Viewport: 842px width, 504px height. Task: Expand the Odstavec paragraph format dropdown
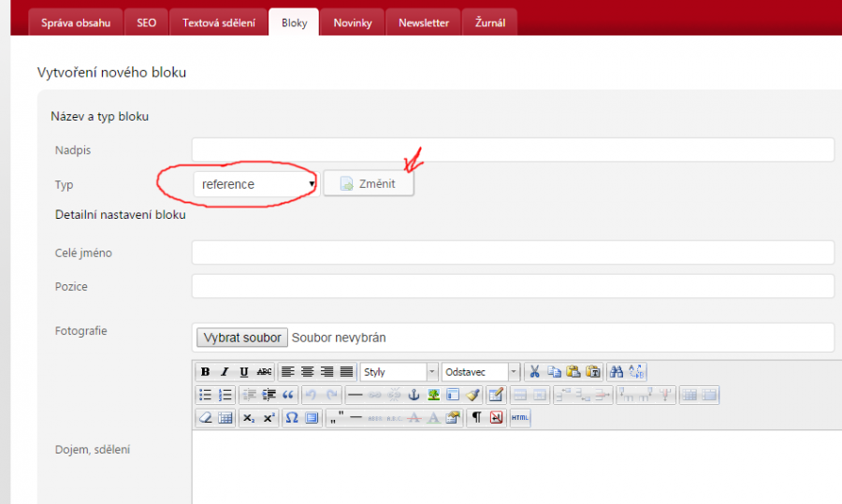481,372
